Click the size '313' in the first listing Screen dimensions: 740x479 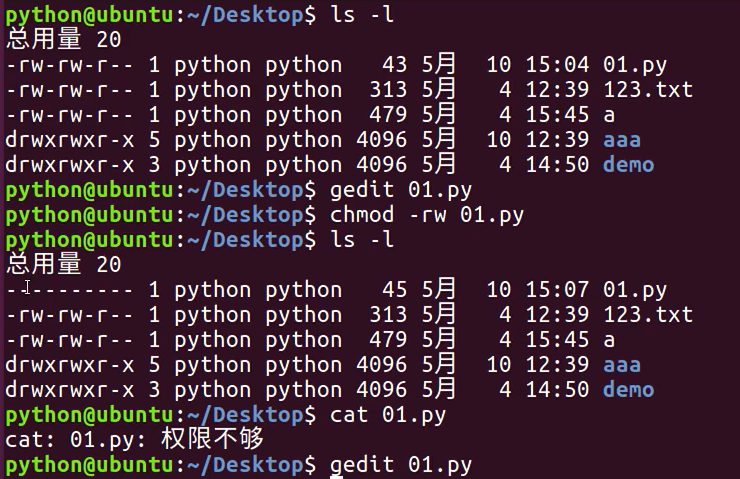[x=388, y=90]
